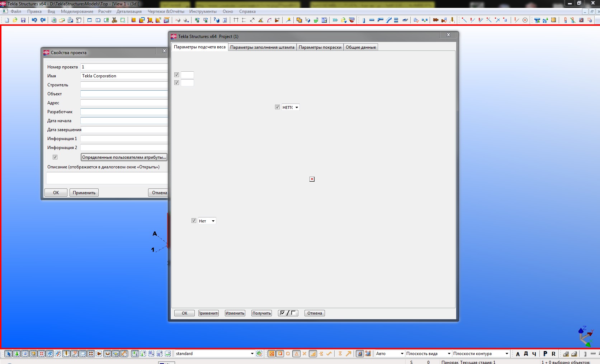Click the check all/uncheck all toggle button
The height and width of the screenshot is (364, 600).
click(288, 313)
